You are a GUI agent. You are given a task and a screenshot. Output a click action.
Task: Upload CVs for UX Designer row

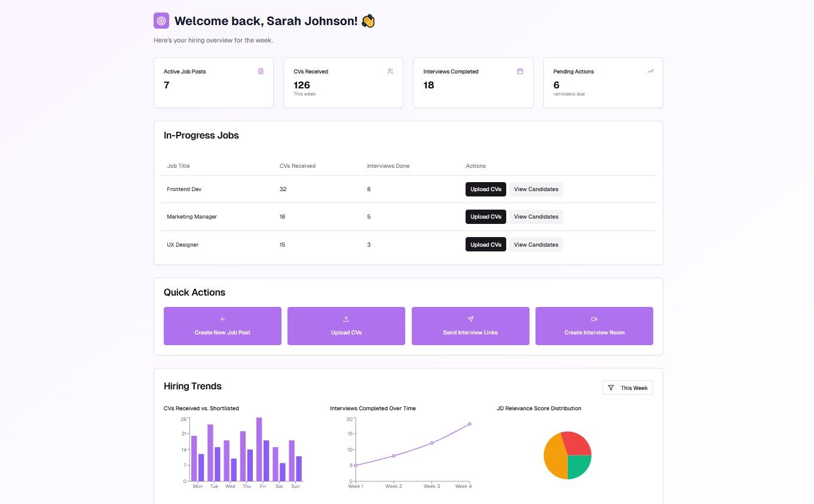pos(485,245)
